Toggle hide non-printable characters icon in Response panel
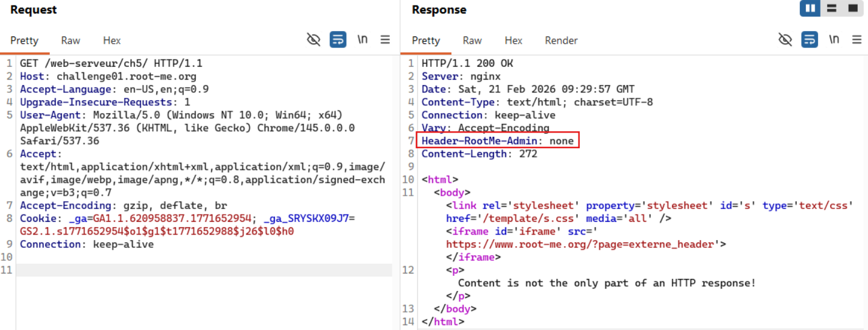This screenshot has height=330, width=868. coord(785,40)
